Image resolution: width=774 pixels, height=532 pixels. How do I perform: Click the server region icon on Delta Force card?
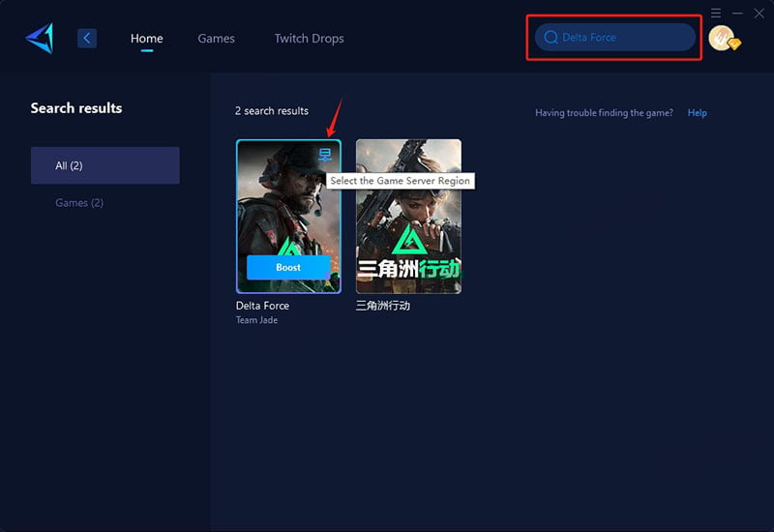pyautogui.click(x=325, y=155)
